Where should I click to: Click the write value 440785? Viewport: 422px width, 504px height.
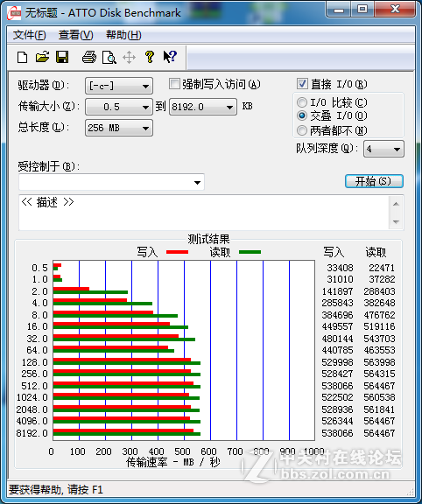click(x=337, y=350)
